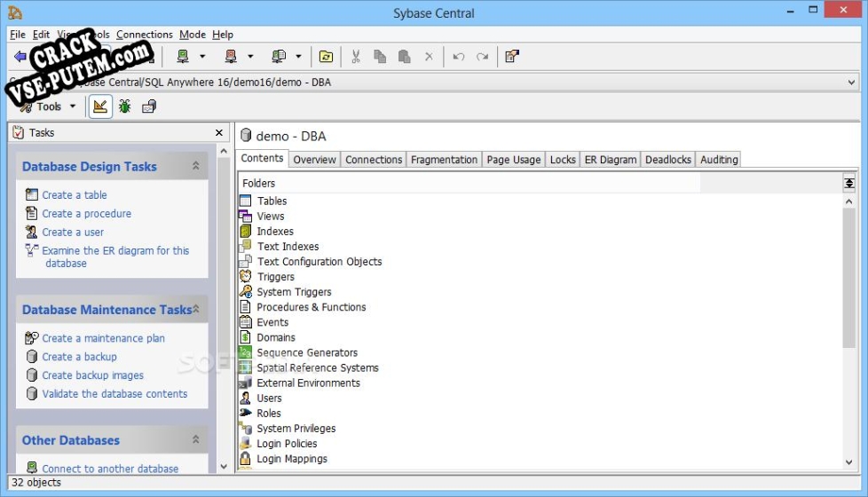
Task: Click the Delete X toolbar icon
Action: pyautogui.click(x=429, y=57)
